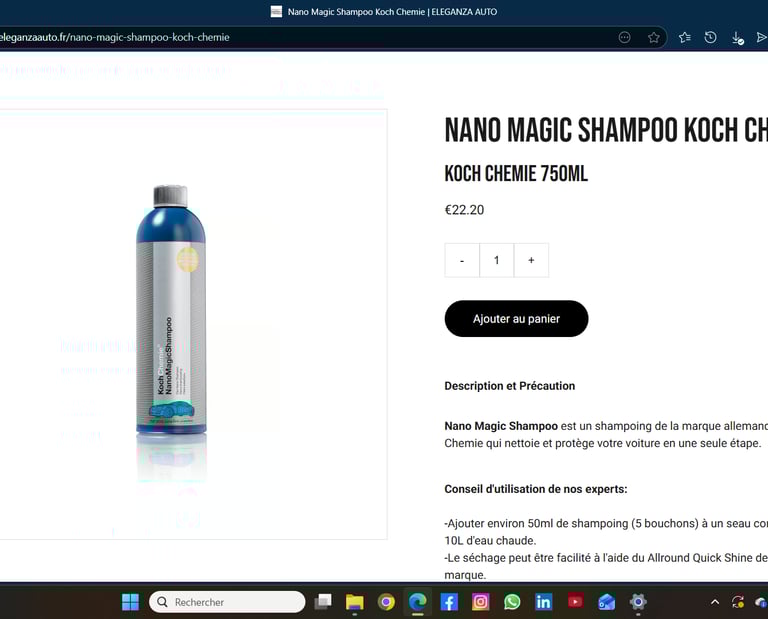
Task: Click the eleganzaauto.fr address bar URL
Action: click(115, 38)
